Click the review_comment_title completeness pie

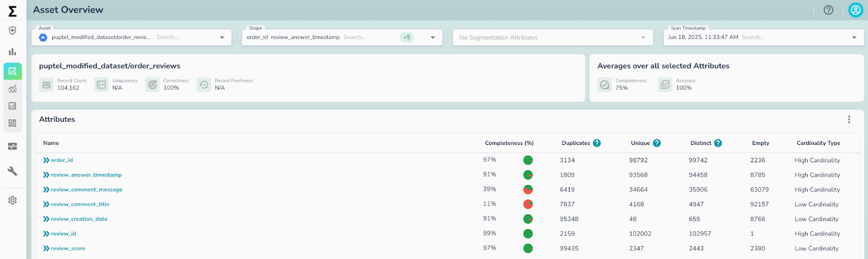click(528, 204)
